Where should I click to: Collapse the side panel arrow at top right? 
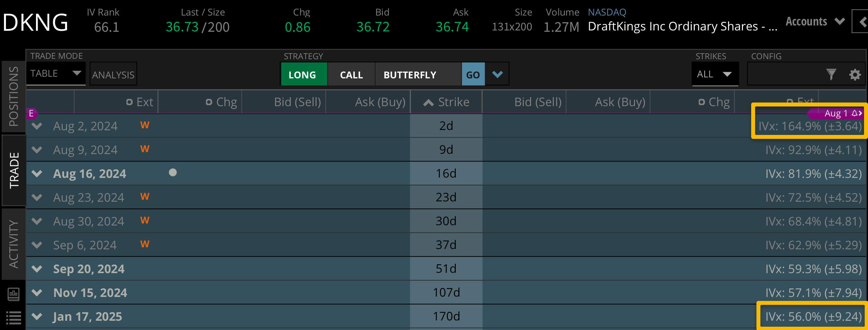tap(862, 22)
